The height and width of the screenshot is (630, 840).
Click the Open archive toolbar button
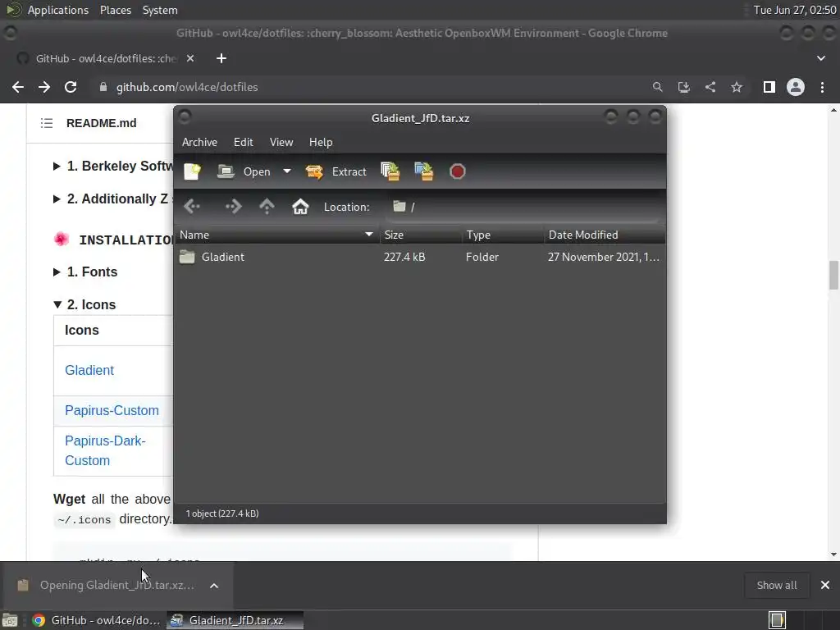tap(244, 171)
